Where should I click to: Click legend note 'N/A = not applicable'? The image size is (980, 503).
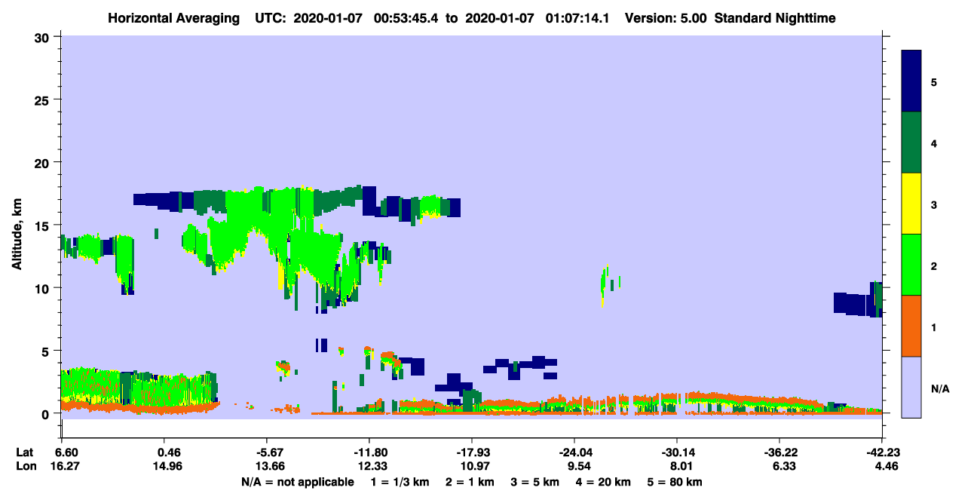click(297, 482)
